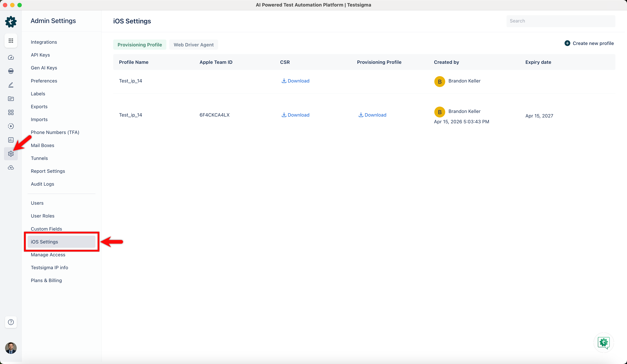Click Brandon Keller in the first row
Screen dimensions: 627x364
pyautogui.click(x=464, y=81)
